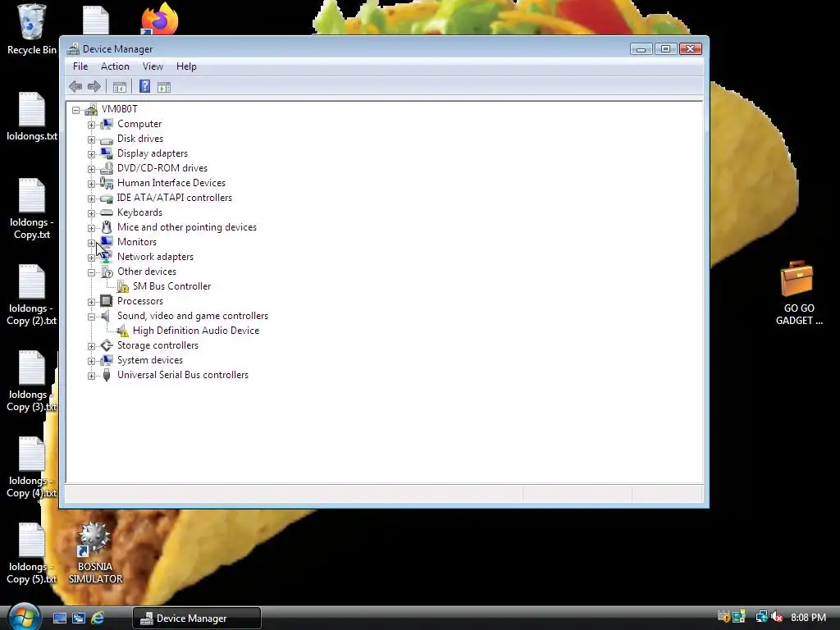840x630 pixels.
Task: Collapse Sound, video and game controllers
Action: point(92,317)
